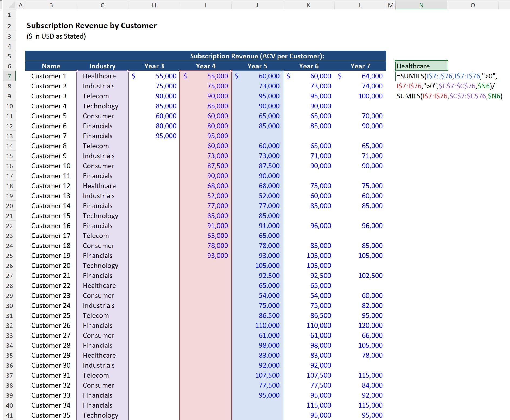Click the Customer 1 cell

click(x=49, y=76)
